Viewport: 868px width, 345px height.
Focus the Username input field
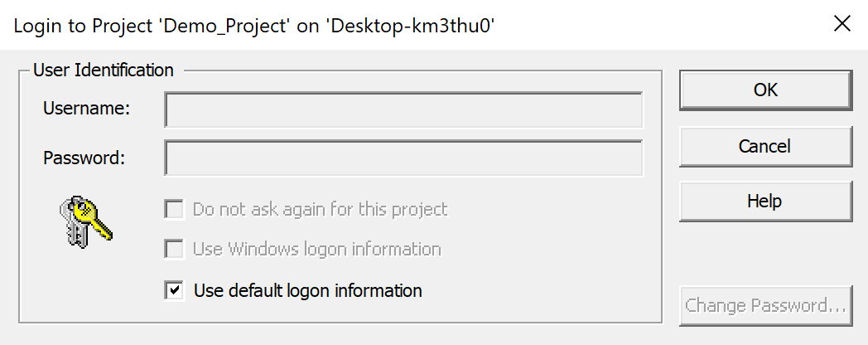403,109
